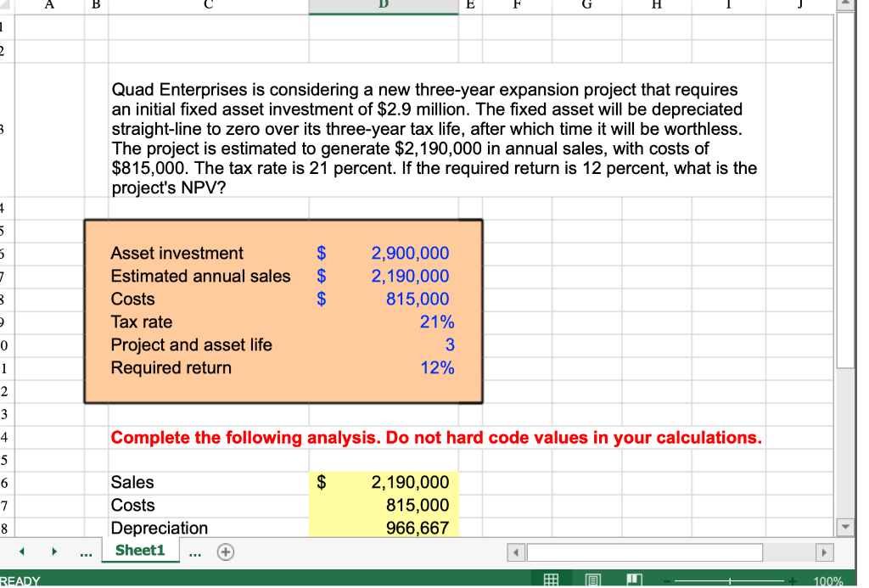This screenshot has height=588, width=869.
Task: Select the Project and asset life label
Action: click(x=209, y=345)
